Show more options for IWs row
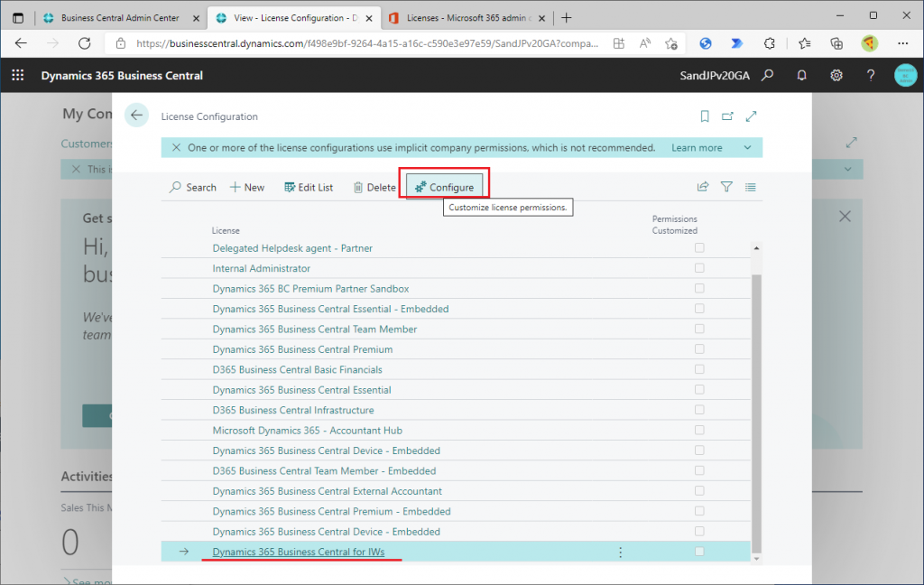The width and height of the screenshot is (924, 585). pyautogui.click(x=620, y=552)
